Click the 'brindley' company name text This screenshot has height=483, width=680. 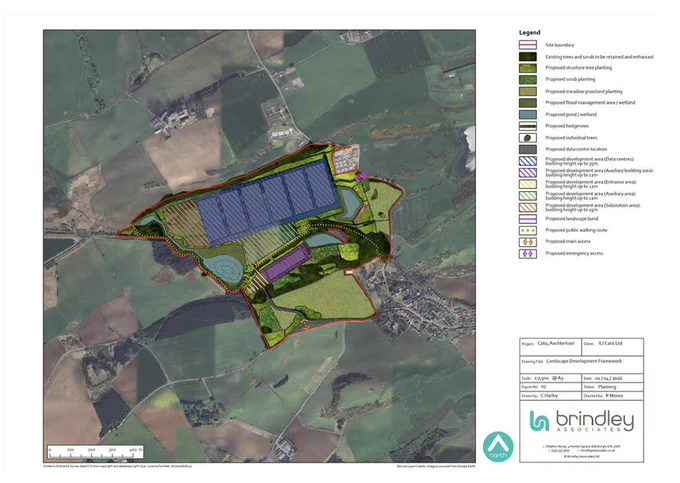click(595, 419)
